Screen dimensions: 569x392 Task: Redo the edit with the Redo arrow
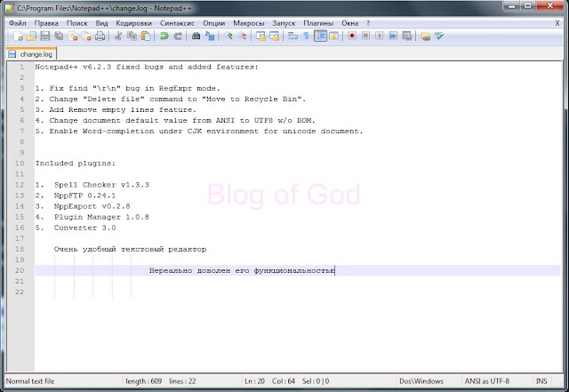click(x=178, y=36)
